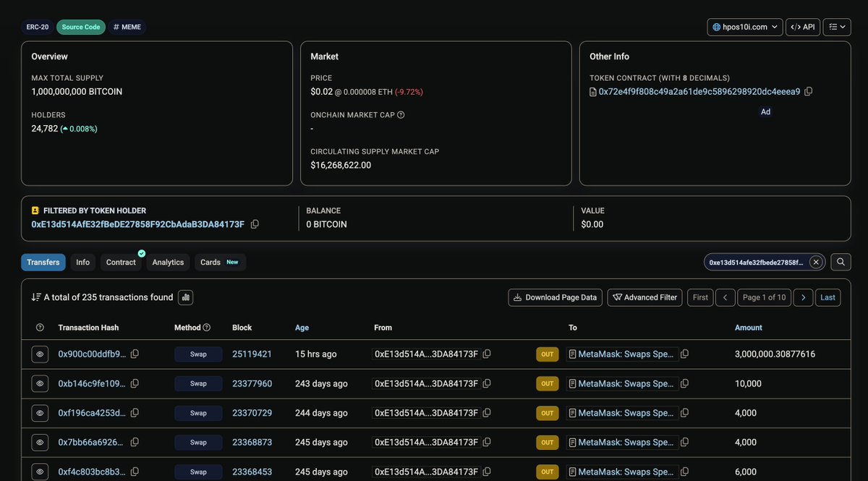868x481 pixels.
Task: Copy the token contract address
Action: (809, 92)
